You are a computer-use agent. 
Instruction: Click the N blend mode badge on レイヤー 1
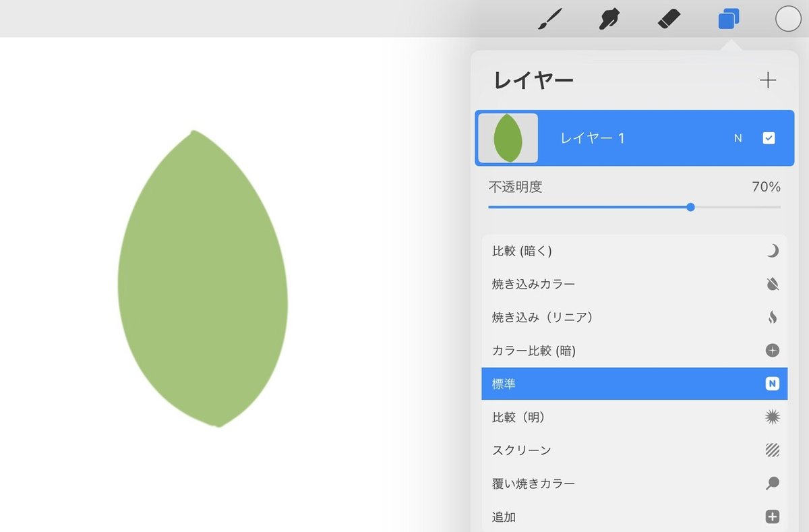coord(738,138)
